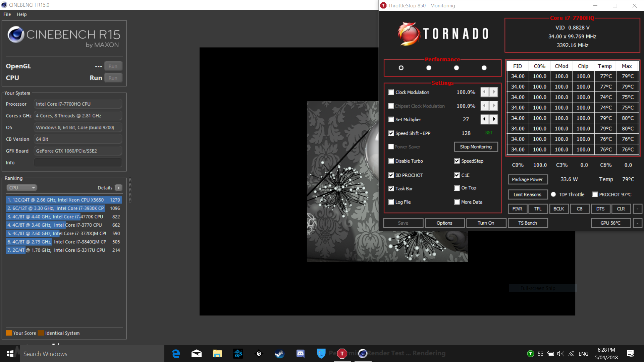Decrease Set Multiplier with left arrow
Viewport: 644px width, 362px height.
point(485,119)
